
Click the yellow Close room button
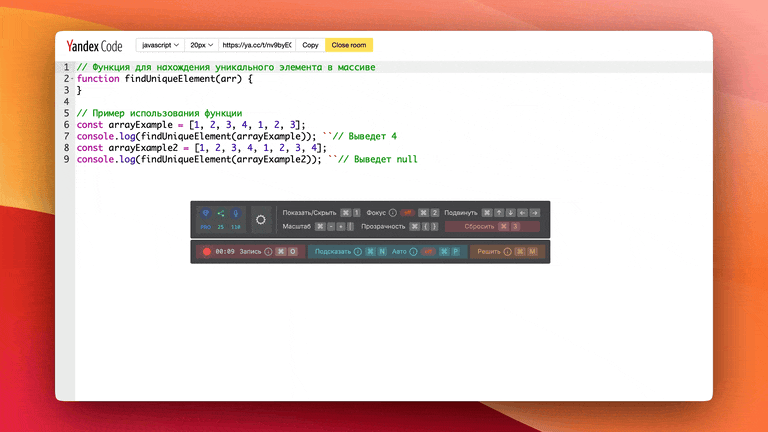[x=348, y=45]
